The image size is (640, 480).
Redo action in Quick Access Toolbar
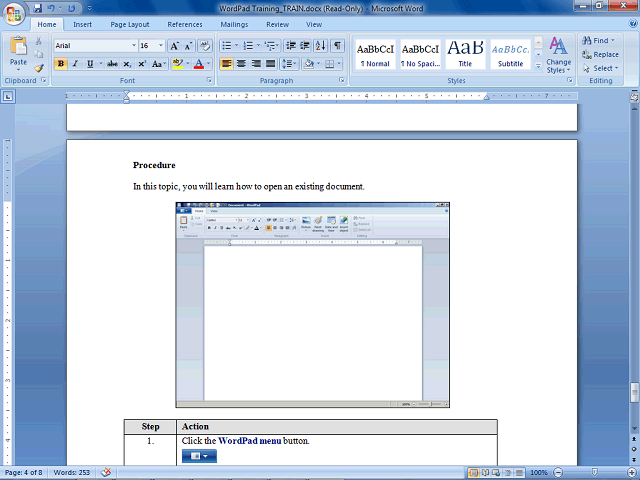pos(71,8)
